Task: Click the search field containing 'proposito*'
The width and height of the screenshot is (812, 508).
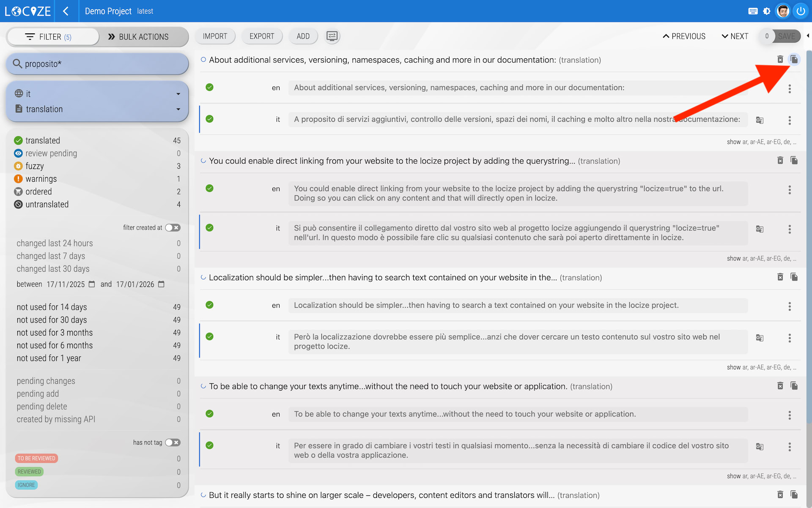Action: pos(97,64)
